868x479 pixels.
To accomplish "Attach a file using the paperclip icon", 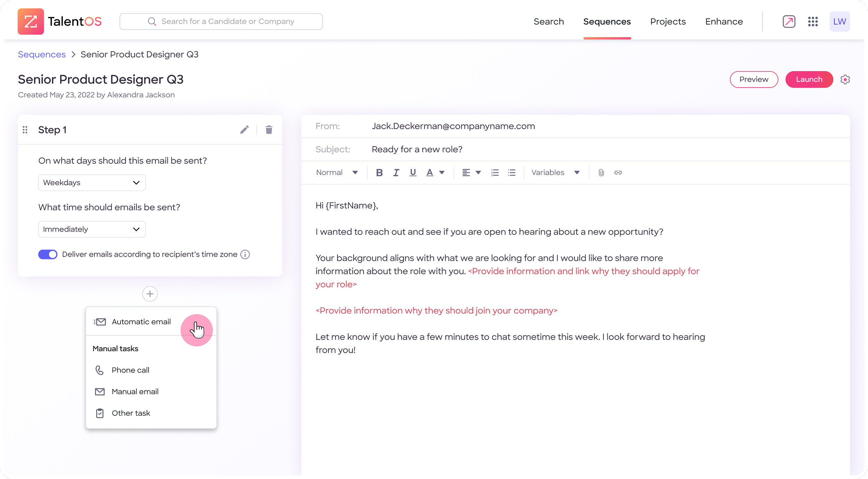I will click(x=601, y=173).
